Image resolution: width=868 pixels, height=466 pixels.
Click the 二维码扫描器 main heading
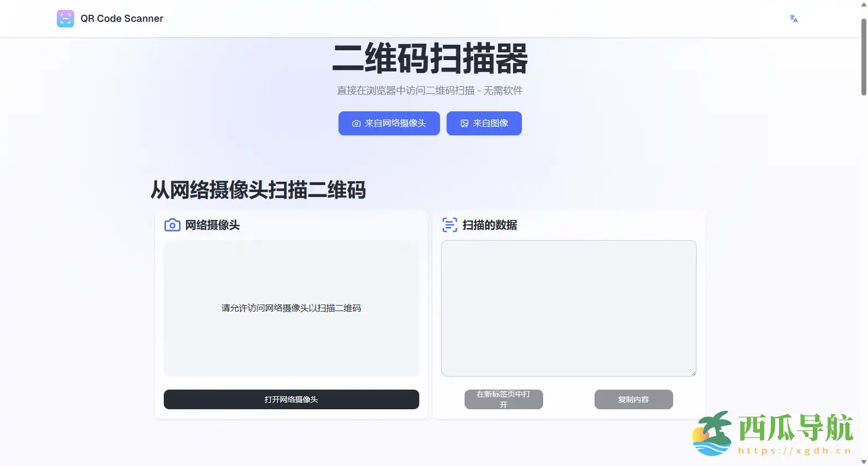(x=430, y=59)
